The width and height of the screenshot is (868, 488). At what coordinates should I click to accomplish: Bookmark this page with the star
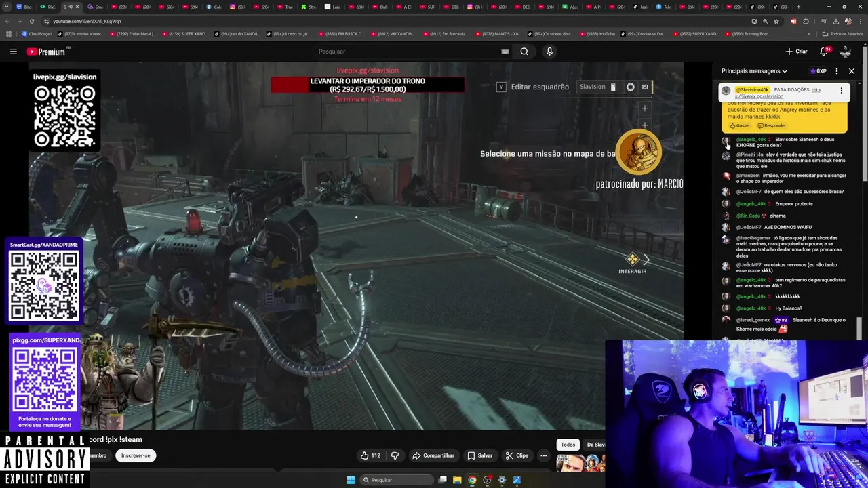click(x=776, y=21)
